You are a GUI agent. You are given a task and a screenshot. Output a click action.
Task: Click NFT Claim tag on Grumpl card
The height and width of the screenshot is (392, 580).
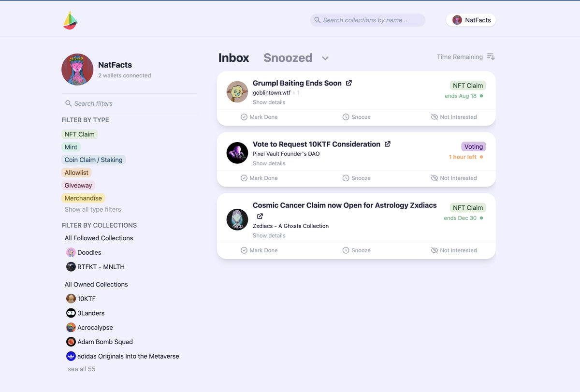(x=468, y=86)
